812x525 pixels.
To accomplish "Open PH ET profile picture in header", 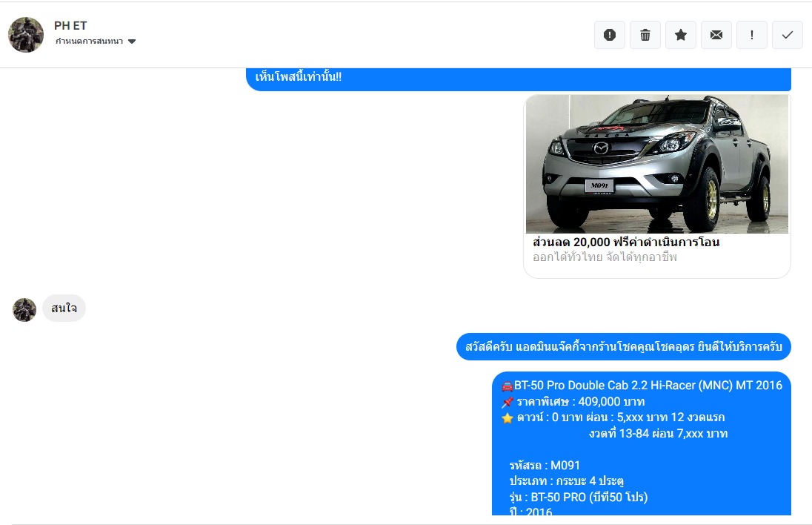I will coord(26,35).
